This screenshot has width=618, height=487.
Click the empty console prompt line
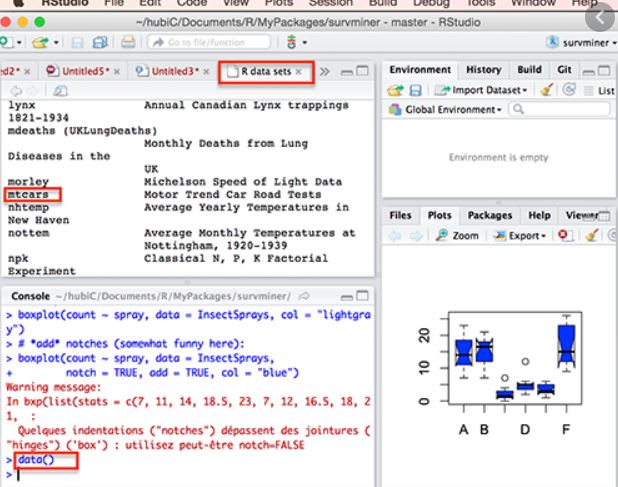[x=188, y=475]
